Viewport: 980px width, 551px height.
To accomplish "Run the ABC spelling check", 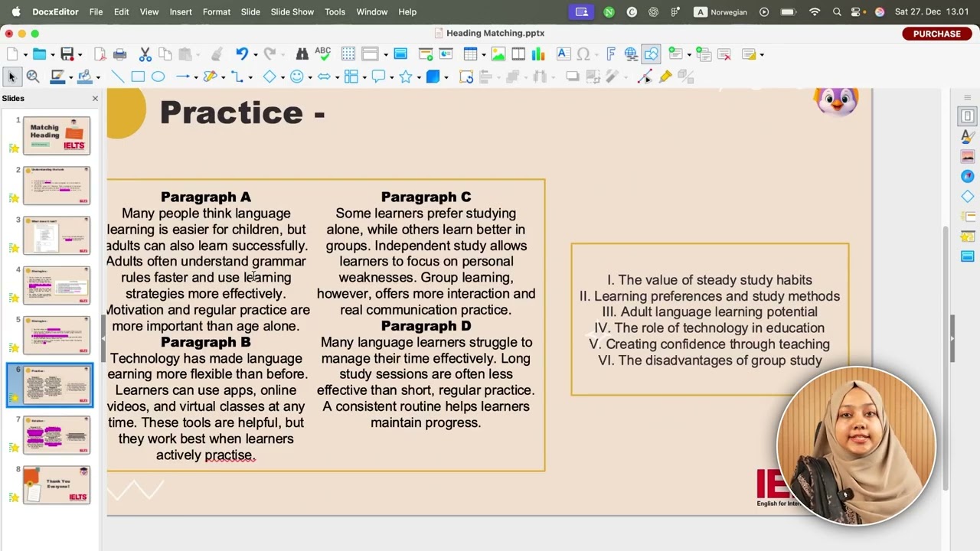I will click(x=323, y=54).
